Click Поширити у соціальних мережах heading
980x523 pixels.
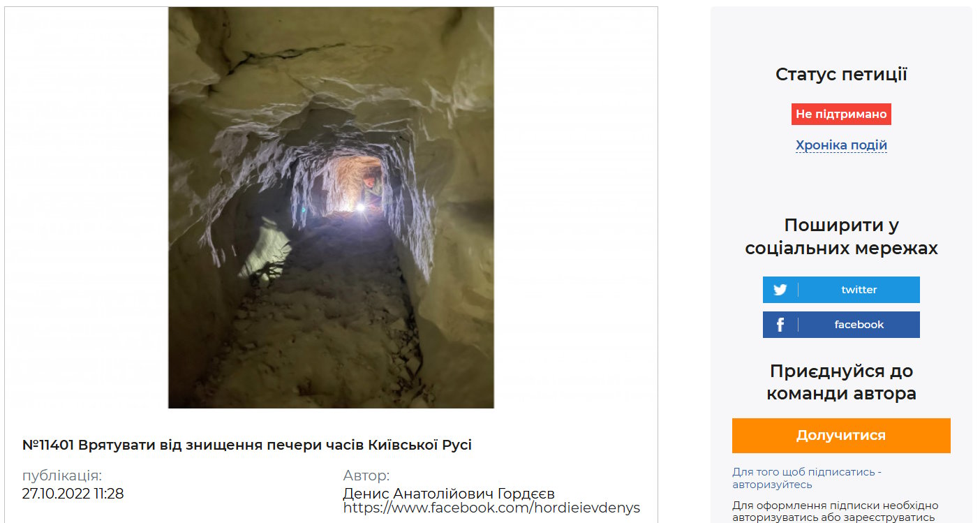tap(841, 237)
